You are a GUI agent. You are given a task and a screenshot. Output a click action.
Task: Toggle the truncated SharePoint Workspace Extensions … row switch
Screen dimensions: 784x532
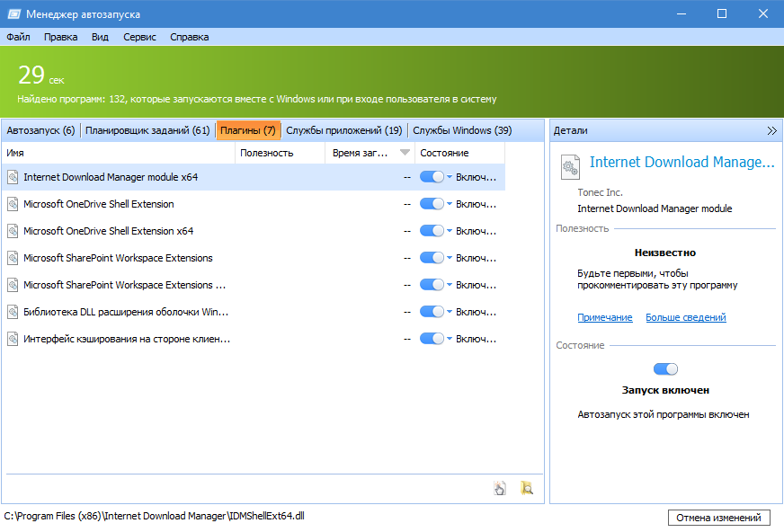pyautogui.click(x=432, y=285)
